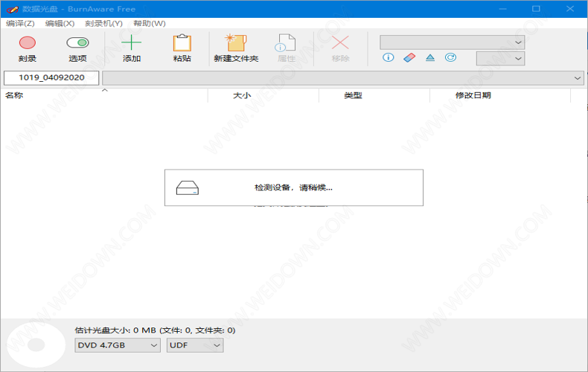Maximize the BurnAware window
The image size is (588, 372).
(536, 9)
